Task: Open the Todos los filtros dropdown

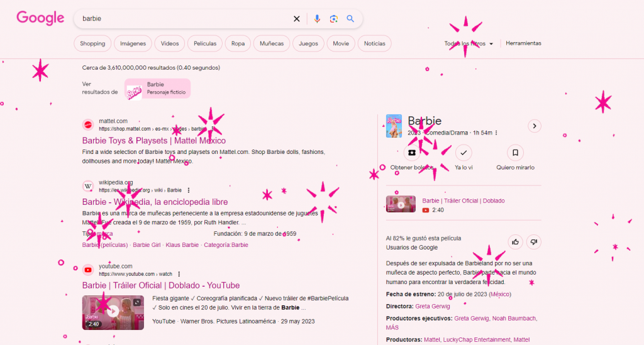Action: pyautogui.click(x=469, y=43)
